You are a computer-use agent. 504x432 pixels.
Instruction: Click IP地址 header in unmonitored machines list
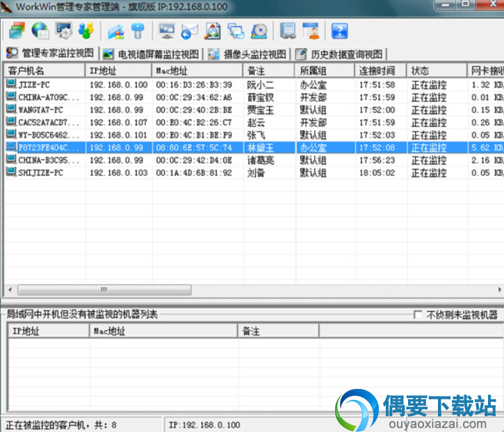point(49,331)
